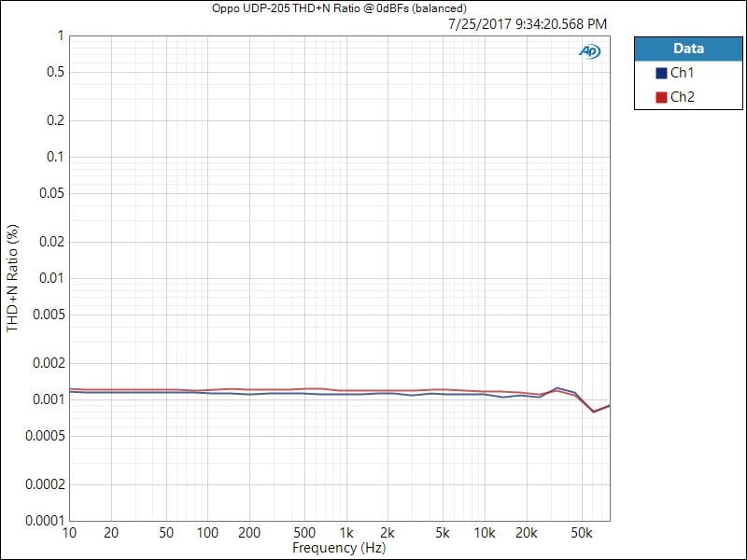Click the 0.001 tick label on vertical axis
This screenshot has height=560, width=747.
47,399
